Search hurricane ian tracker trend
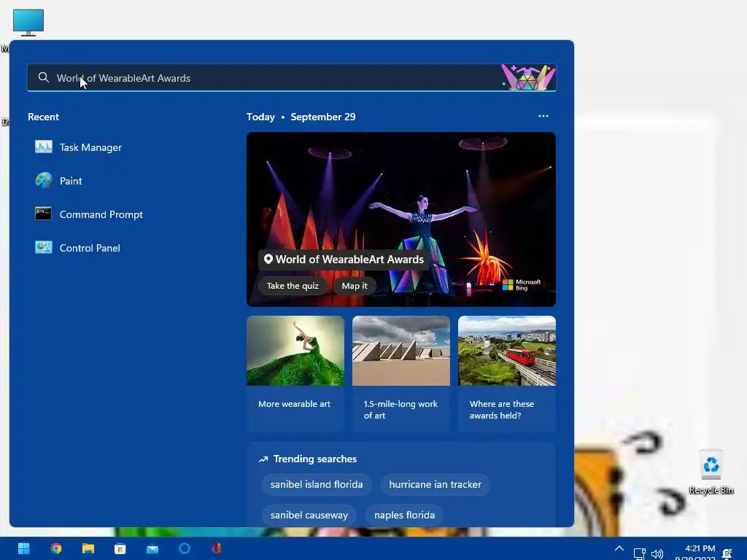747x560 pixels. pyautogui.click(x=435, y=484)
